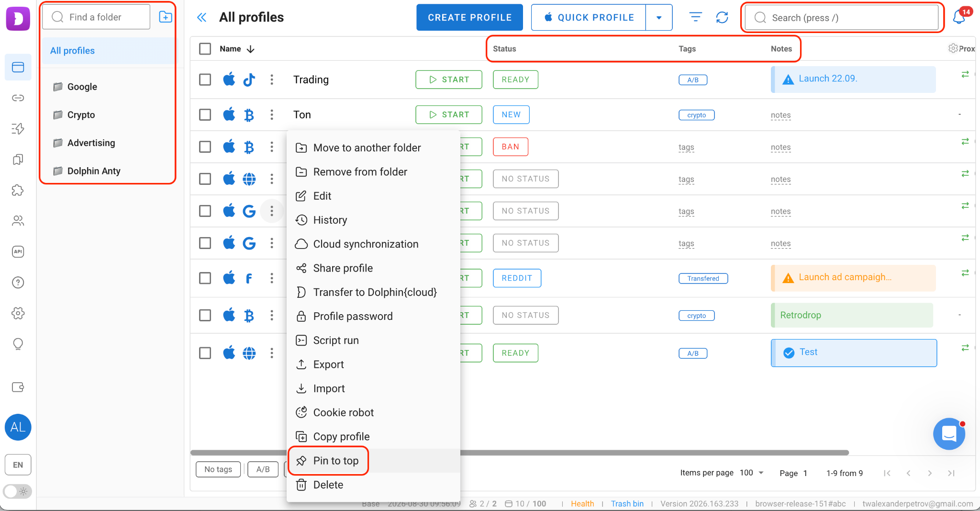This screenshot has height=511, width=980.
Task: Open the proxies link icon in sidebar
Action: click(18, 98)
